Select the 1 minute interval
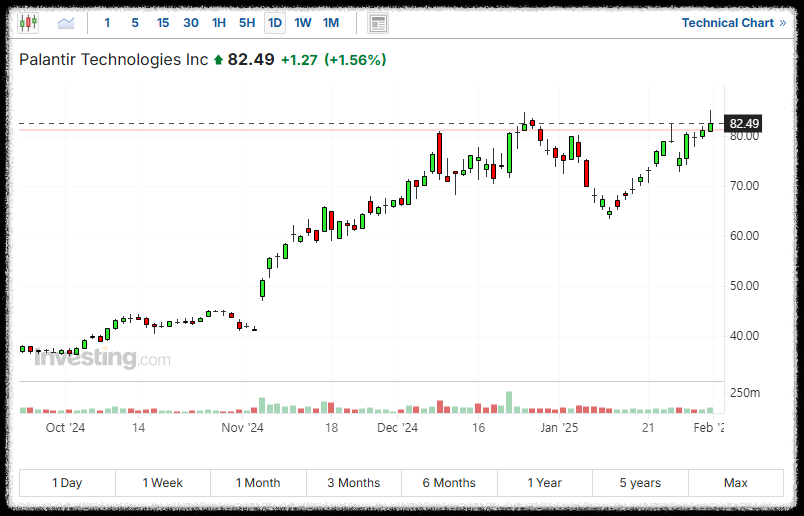The height and width of the screenshot is (516, 804). pyautogui.click(x=107, y=23)
